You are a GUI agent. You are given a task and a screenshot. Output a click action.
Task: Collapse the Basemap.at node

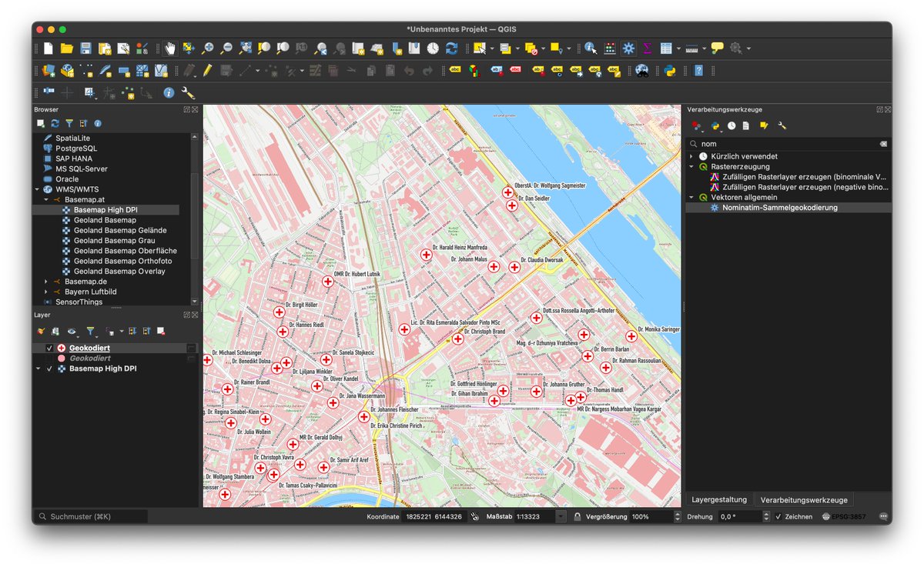[47, 199]
